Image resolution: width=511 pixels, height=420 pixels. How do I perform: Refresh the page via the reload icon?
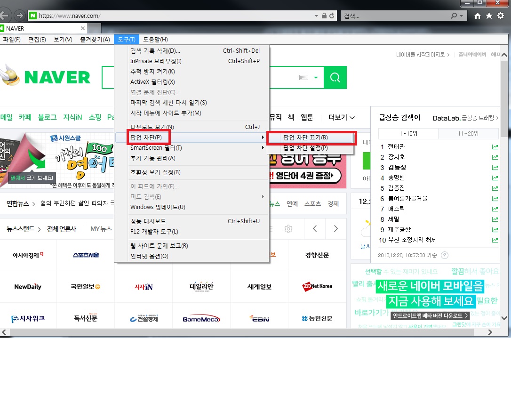(332, 16)
